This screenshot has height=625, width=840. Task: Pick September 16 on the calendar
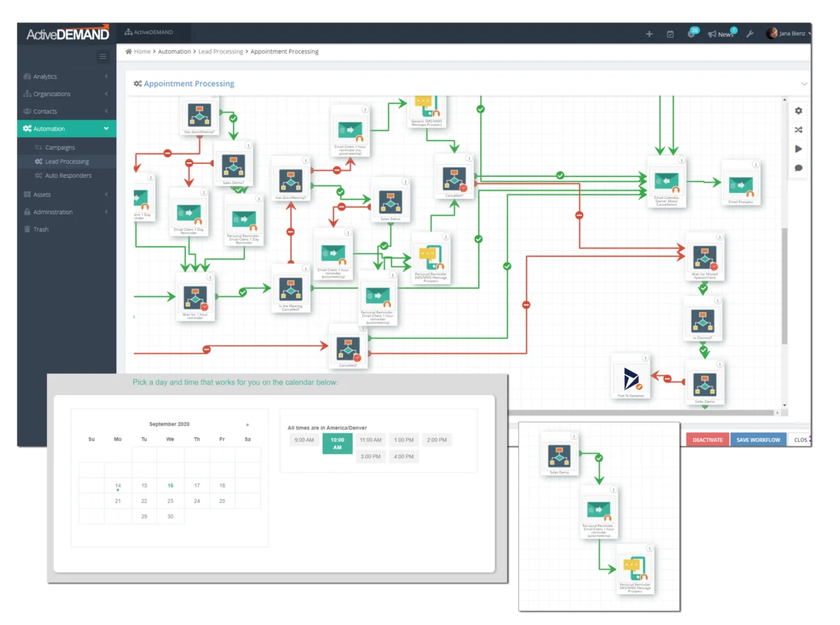170,485
